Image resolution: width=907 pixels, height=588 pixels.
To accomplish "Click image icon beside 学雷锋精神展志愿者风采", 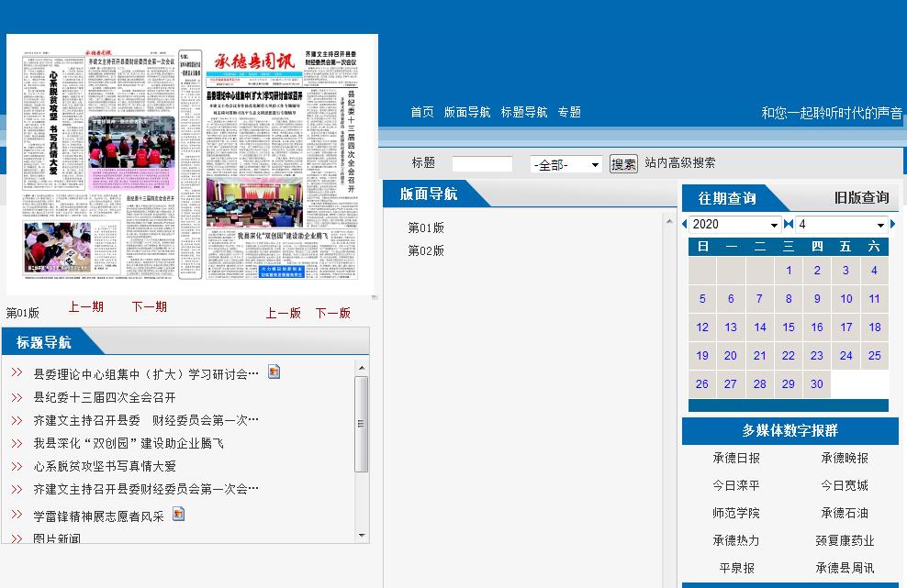I will pos(178,514).
